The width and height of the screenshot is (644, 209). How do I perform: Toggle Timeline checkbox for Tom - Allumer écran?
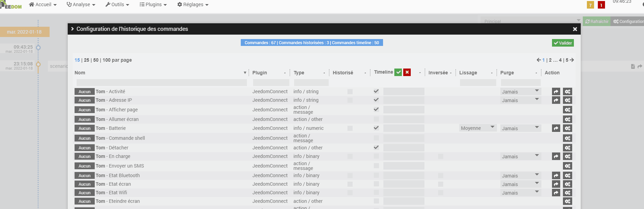(376, 119)
